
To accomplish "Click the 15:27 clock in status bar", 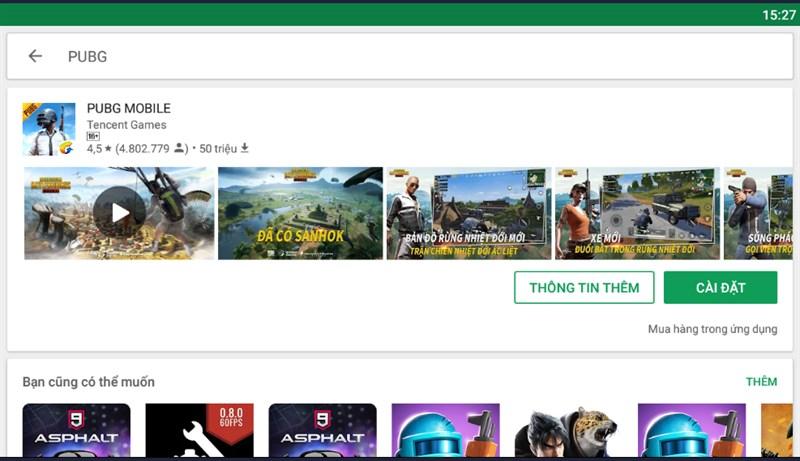I will tap(778, 14).
